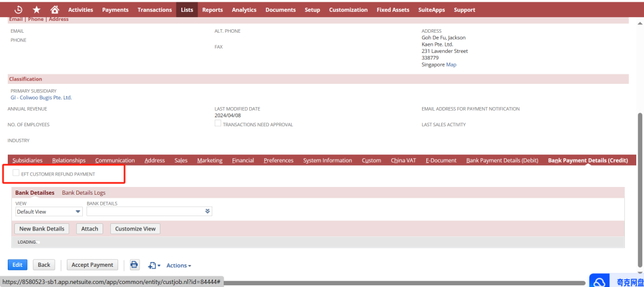644x287 pixels.
Task: Switch to the E-Document tab
Action: 441,160
